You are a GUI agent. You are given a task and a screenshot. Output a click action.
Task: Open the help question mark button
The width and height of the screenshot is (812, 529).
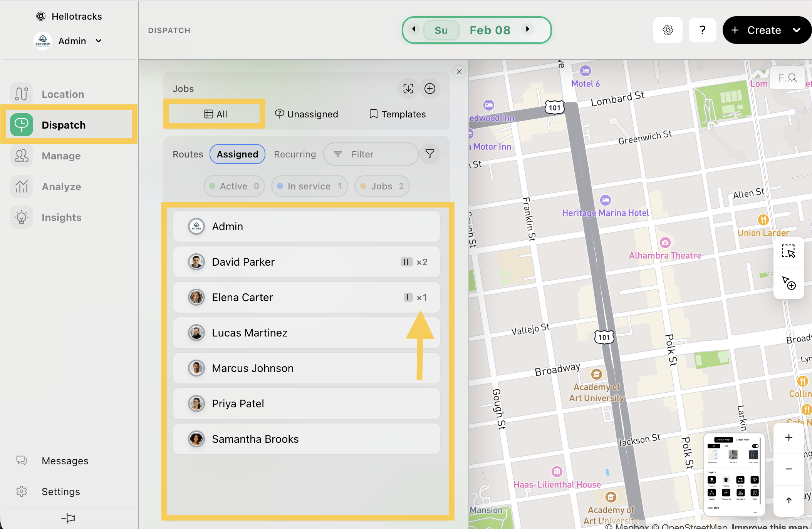pos(702,30)
